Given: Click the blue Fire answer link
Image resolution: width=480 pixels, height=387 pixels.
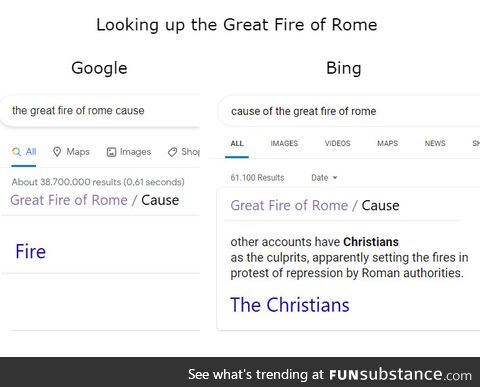Looking at the screenshot, I should click(x=30, y=251).
